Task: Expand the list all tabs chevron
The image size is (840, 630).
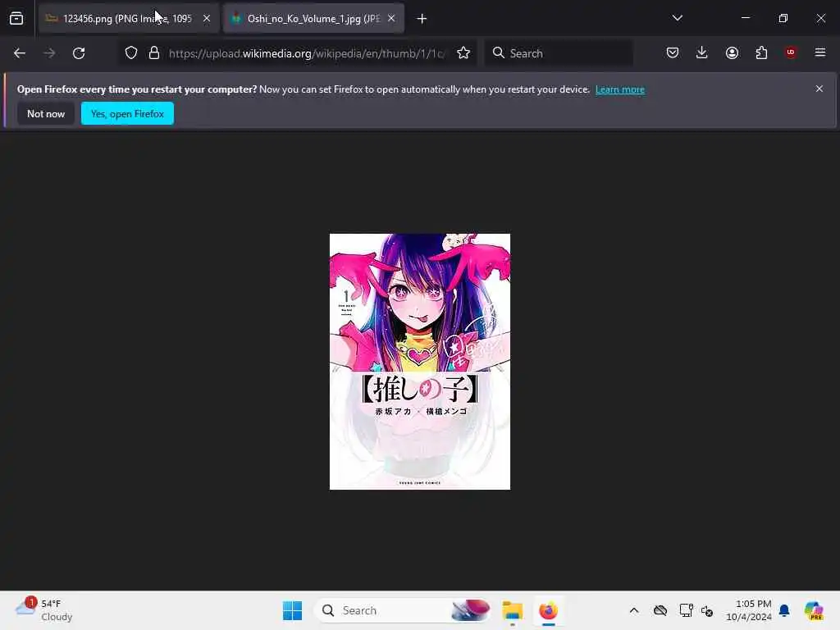Action: coord(677,18)
